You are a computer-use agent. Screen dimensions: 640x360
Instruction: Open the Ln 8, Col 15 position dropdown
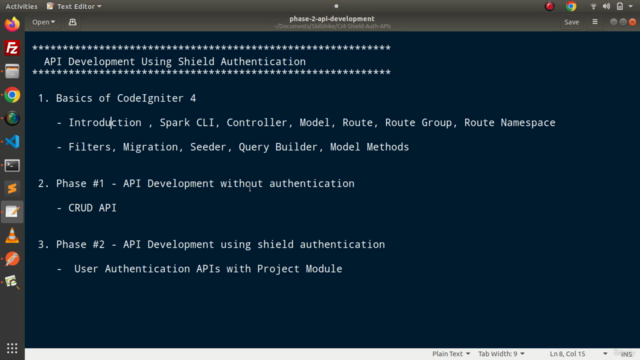pyautogui.click(x=579, y=354)
